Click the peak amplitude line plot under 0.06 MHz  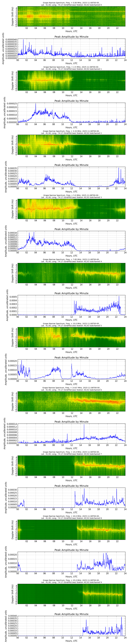click(71, 48)
